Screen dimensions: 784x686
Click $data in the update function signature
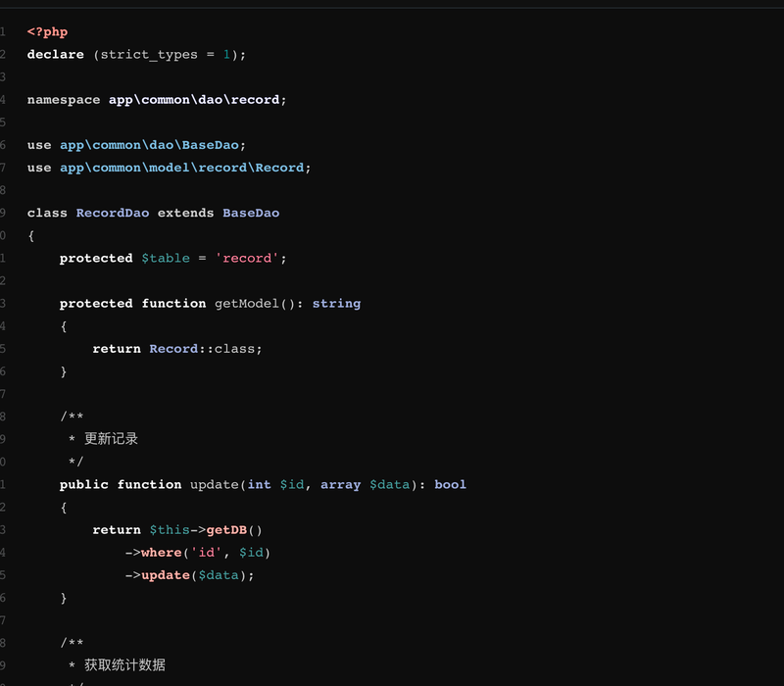click(x=389, y=485)
